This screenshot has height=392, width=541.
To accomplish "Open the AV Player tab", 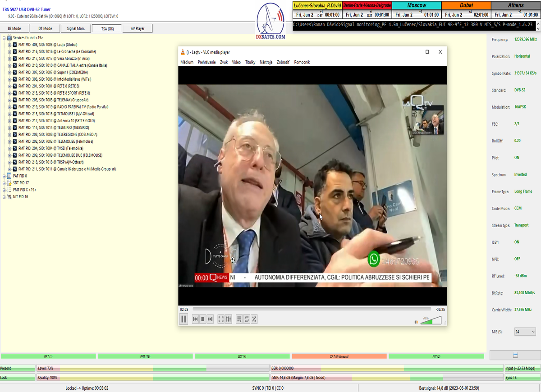I will [x=137, y=28].
